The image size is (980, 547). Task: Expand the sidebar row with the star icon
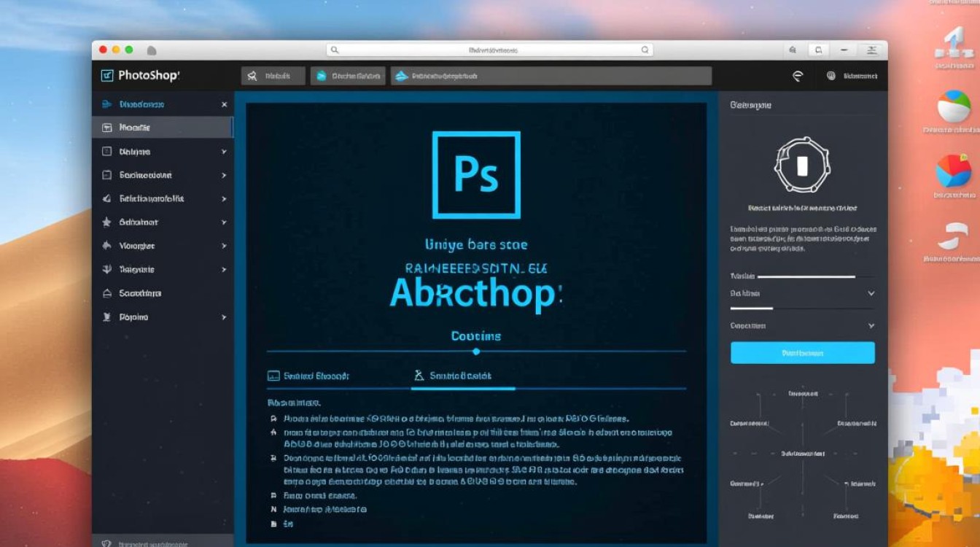(224, 222)
